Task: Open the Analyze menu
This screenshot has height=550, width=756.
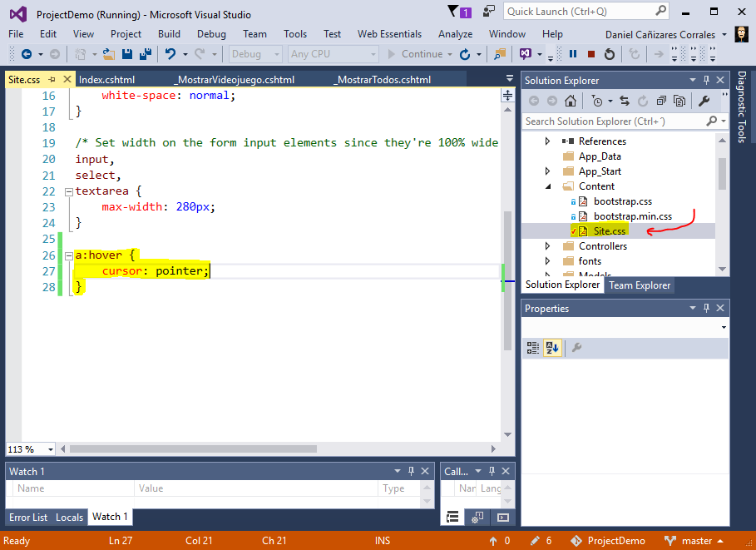Action: point(455,34)
